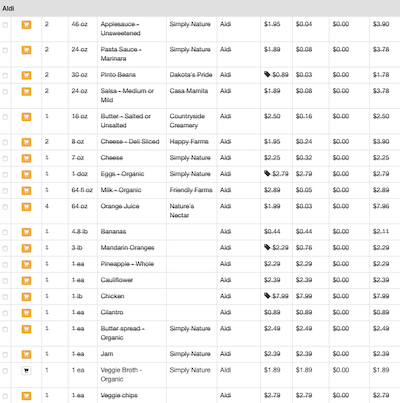Image resolution: width=400 pixels, height=403 pixels.
Task: Click the cart icon in the Chicken row
Action: tap(26, 297)
